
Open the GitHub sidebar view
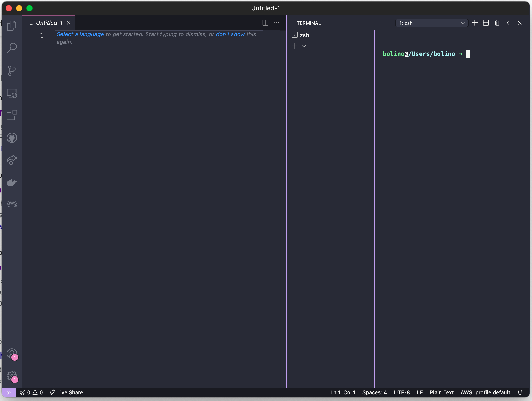click(12, 138)
